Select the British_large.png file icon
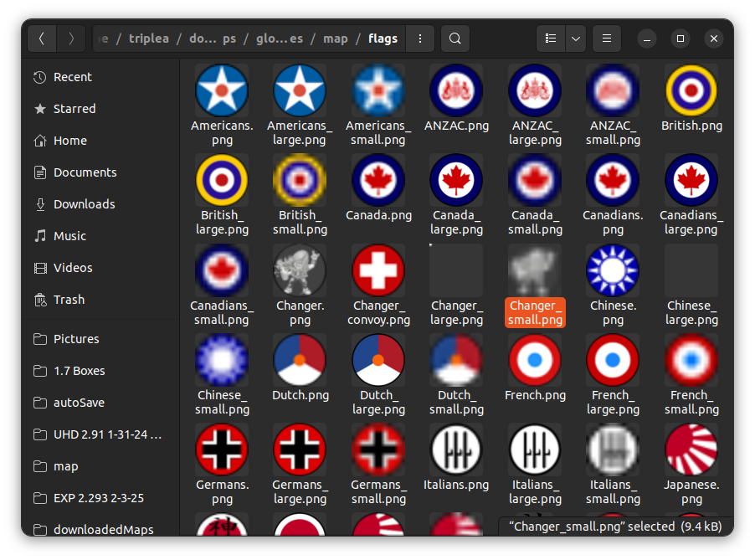The height and width of the screenshot is (560, 755). pos(222,180)
